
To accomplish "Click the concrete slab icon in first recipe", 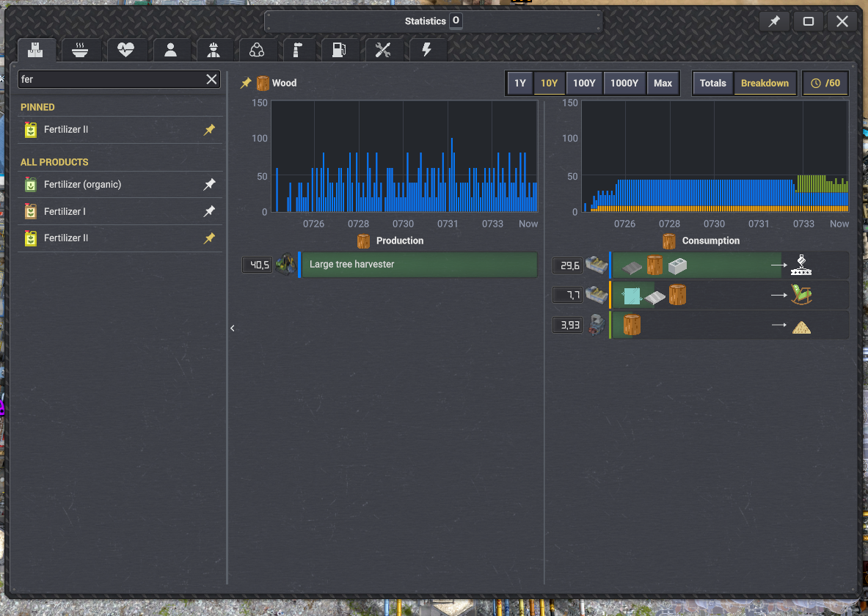I will tap(677, 266).
